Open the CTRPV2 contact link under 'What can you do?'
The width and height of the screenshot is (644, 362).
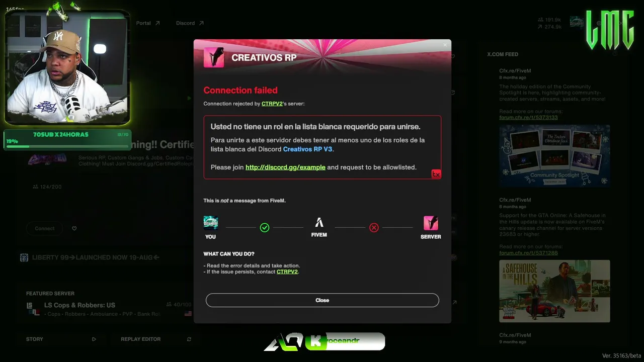click(287, 272)
